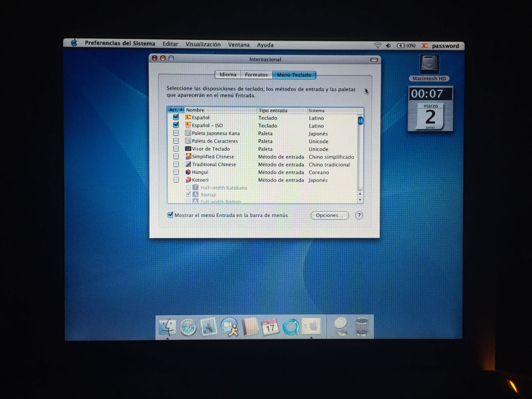Sort by the Tipo entrada column header
Image resolution: width=532 pixels, height=399 pixels.
coord(282,110)
